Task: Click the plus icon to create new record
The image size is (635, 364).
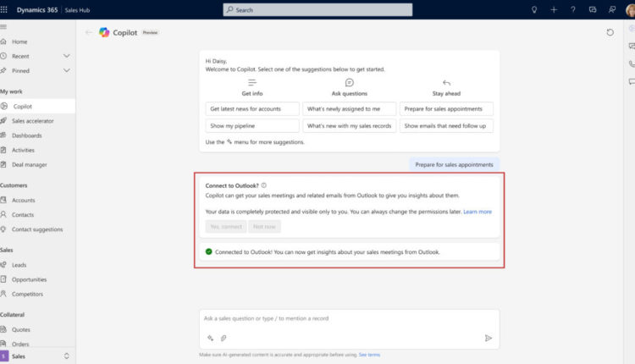Action: pyautogui.click(x=554, y=9)
